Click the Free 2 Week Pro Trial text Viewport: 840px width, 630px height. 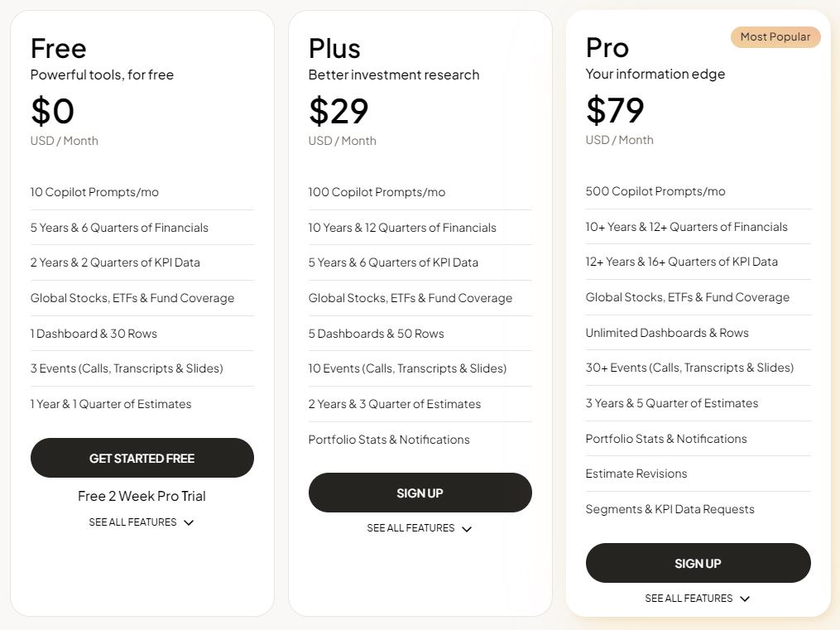click(x=142, y=496)
